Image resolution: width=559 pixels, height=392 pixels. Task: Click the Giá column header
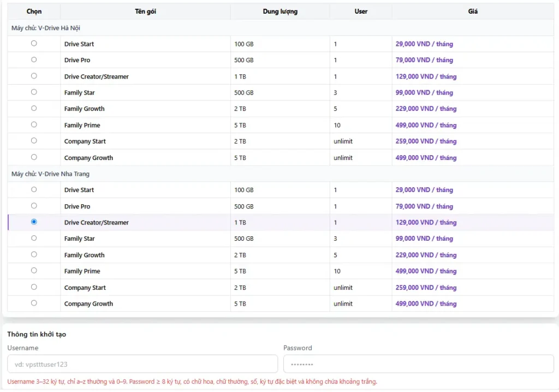tap(473, 11)
